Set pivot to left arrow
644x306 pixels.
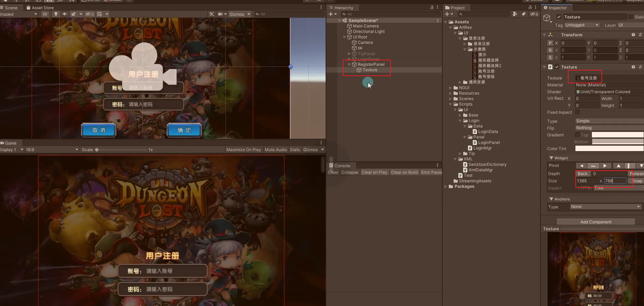click(x=581, y=166)
